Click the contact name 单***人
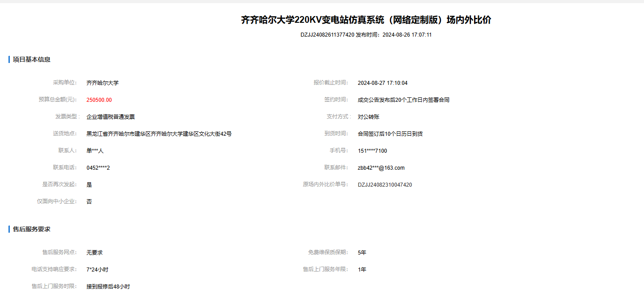This screenshot has width=644, height=301. click(x=95, y=151)
